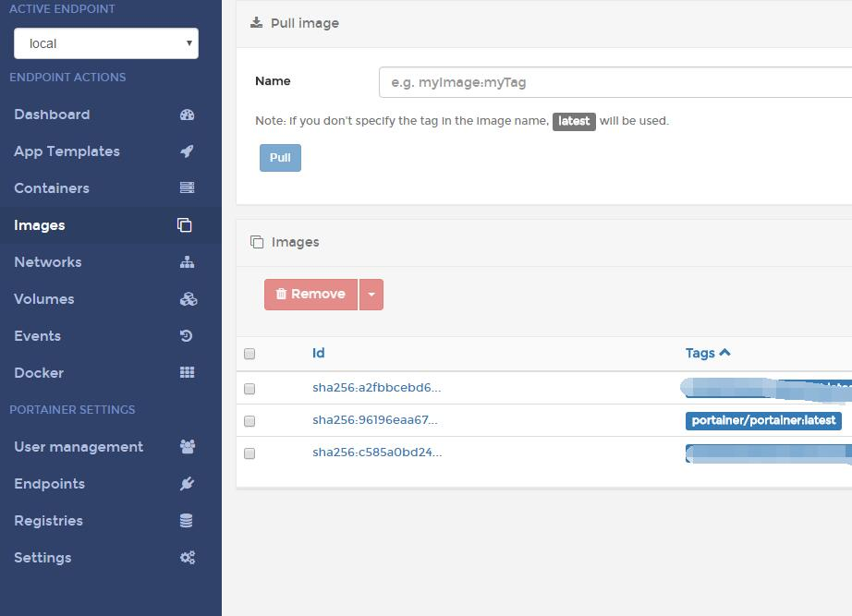Image resolution: width=852 pixels, height=616 pixels.
Task: Click the Networks sitemap icon
Action: click(x=187, y=262)
